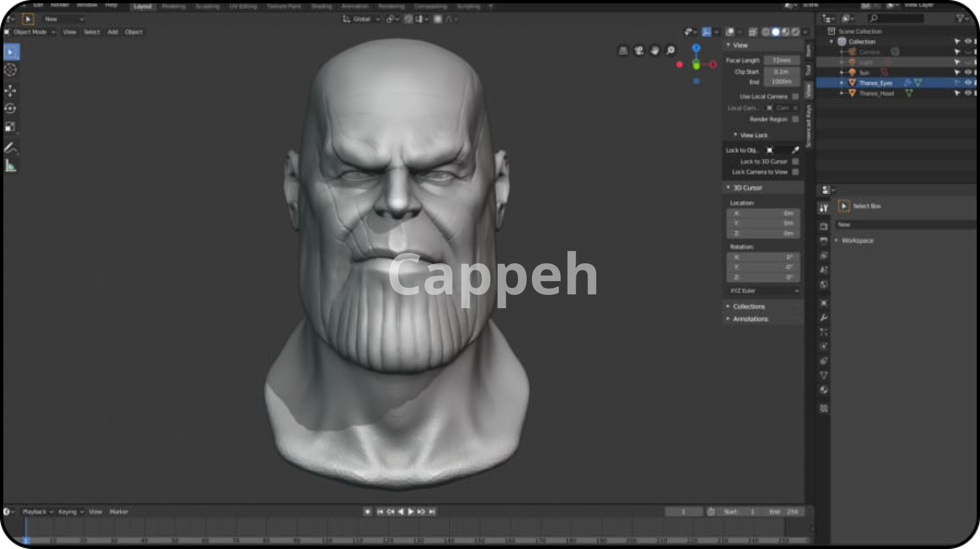Activate the Rotate tool
This screenshot has height=549, width=980.
pos(10,109)
